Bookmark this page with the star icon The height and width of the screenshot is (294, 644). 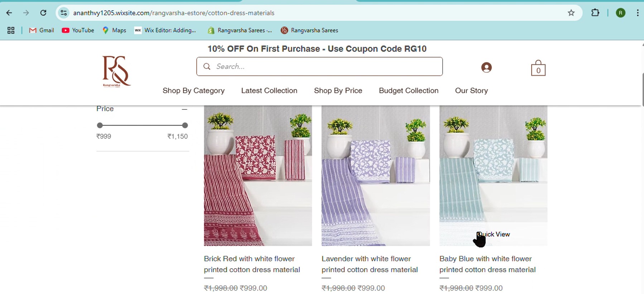(571, 13)
